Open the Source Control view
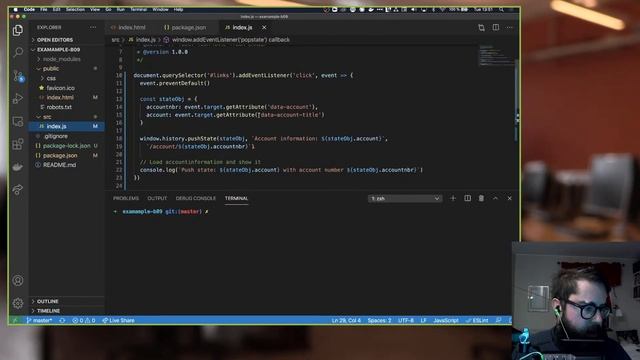 click(x=18, y=76)
